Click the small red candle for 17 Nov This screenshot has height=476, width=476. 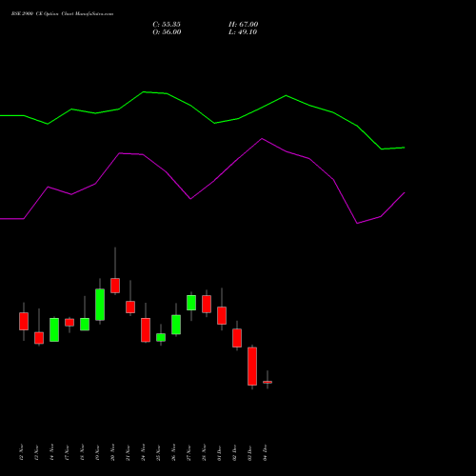tap(69, 323)
